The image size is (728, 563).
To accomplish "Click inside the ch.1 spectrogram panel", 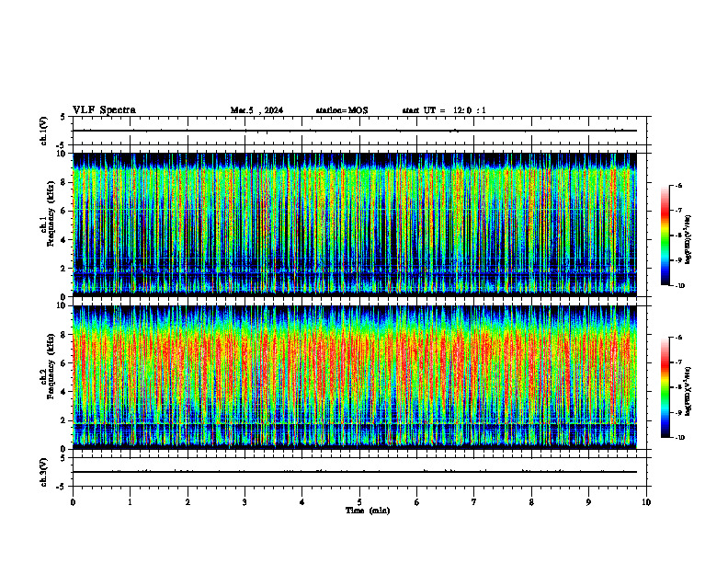I will 355,224.
